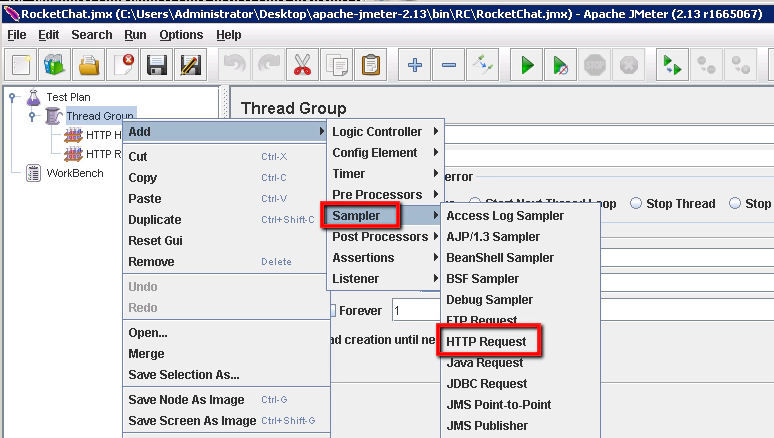Click the Toggle toolbar icon with arrows

(x=483, y=65)
